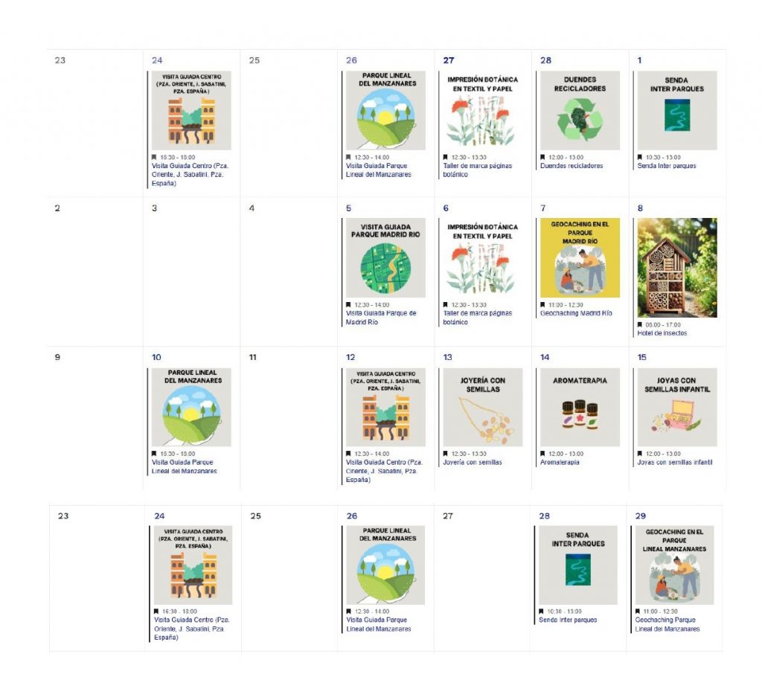The width and height of the screenshot is (762, 700).
Task: Select the Joyería con Semillas necklace thumbnail
Action: tap(483, 407)
